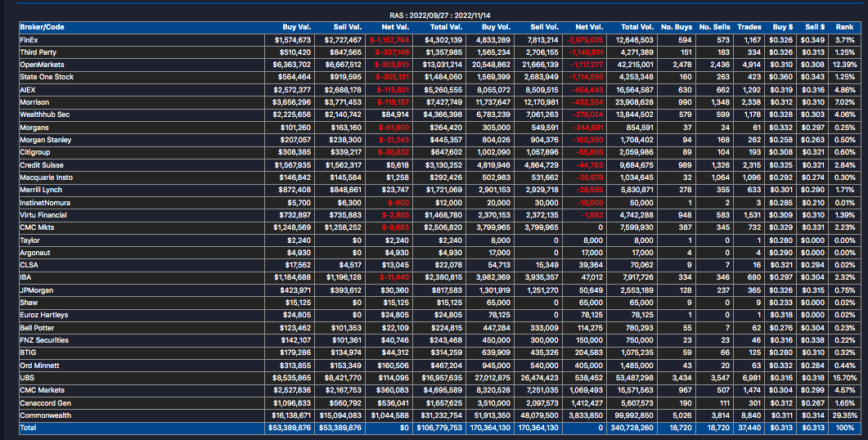The image size is (868, 440).
Task: Click the Taylor broker name
Action: click(30, 240)
